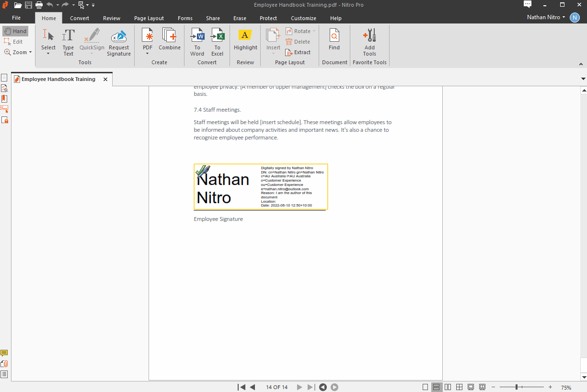Open the comments pane in left sidebar
The height and width of the screenshot is (392, 587).
coord(4,353)
